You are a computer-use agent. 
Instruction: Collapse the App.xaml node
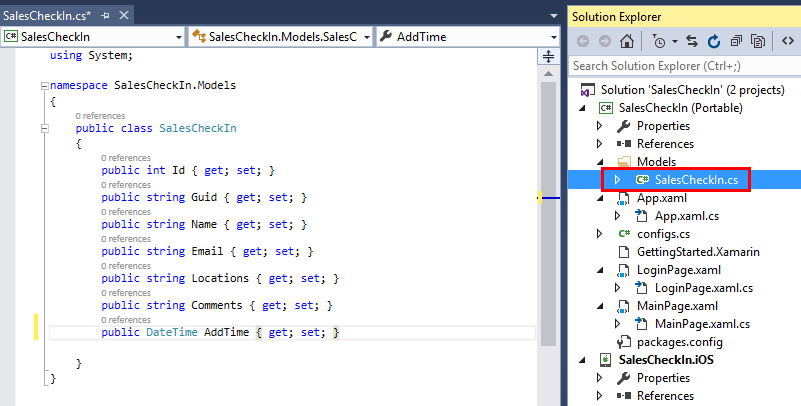tap(600, 199)
